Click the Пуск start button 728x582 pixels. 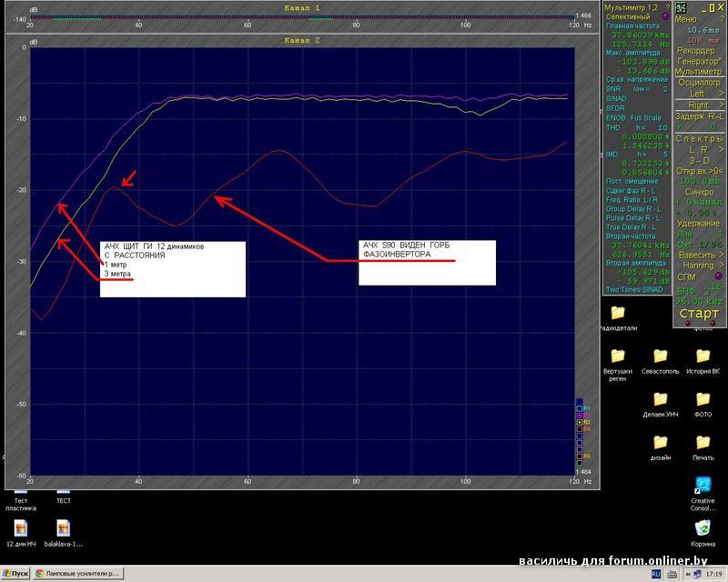[x=15, y=575]
